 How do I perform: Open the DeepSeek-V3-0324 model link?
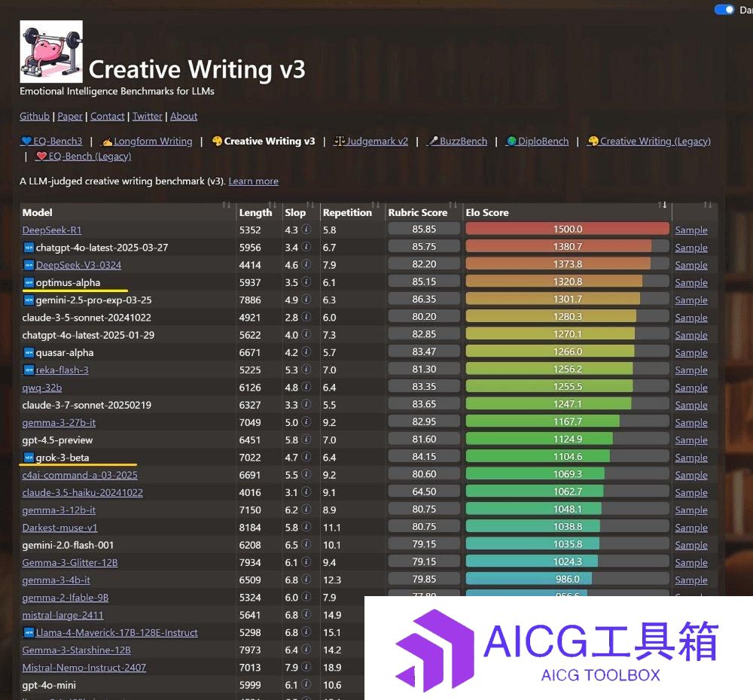pos(78,265)
